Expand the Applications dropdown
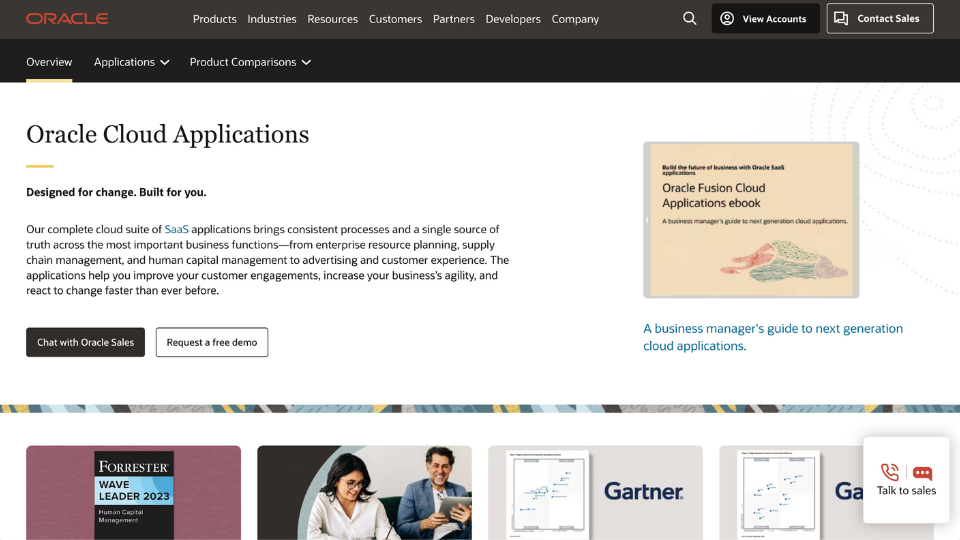Viewport: 960px width, 540px height. 132,62
